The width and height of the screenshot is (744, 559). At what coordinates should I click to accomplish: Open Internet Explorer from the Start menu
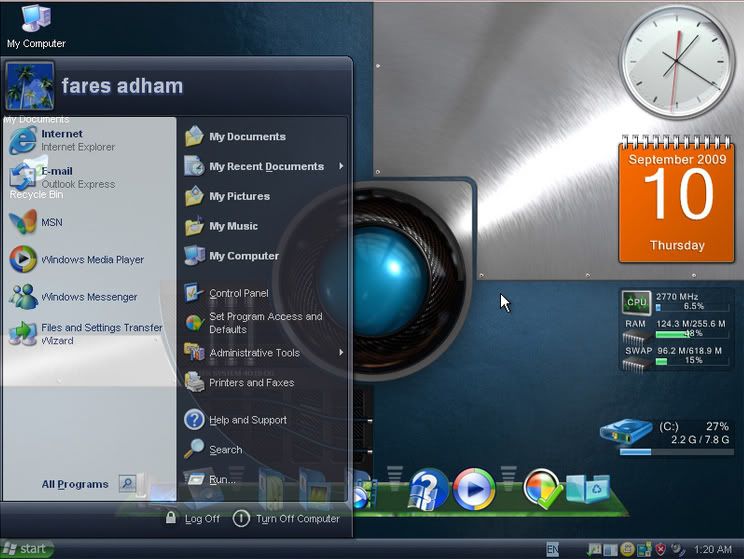click(89, 140)
